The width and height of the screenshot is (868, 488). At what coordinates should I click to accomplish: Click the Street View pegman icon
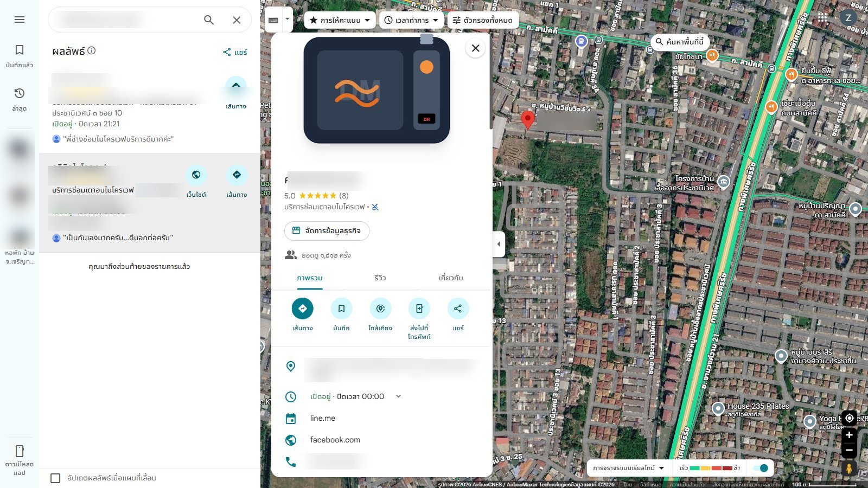pos(849,468)
